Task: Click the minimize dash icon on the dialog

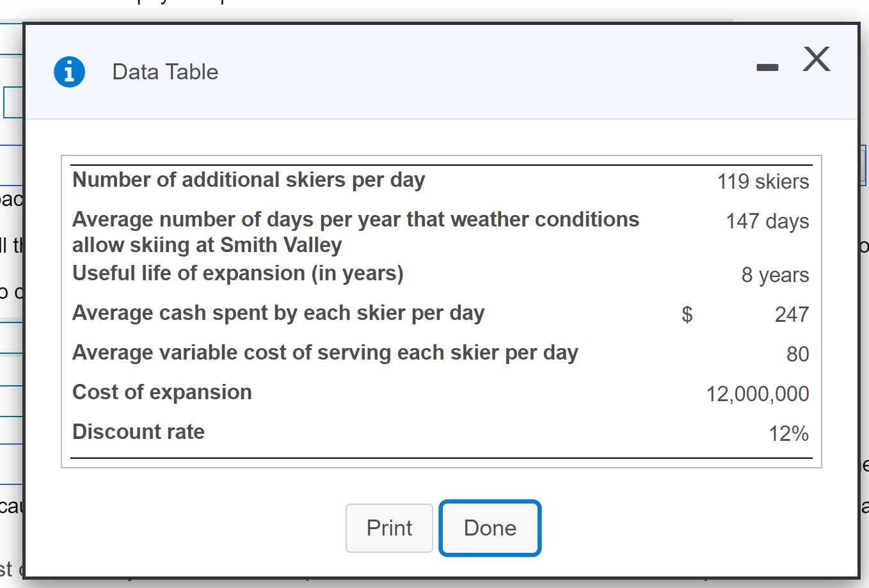Action: click(767, 67)
